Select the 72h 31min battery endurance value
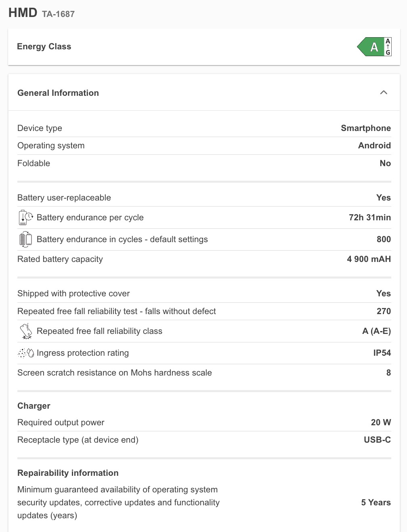407x532 pixels. [369, 217]
